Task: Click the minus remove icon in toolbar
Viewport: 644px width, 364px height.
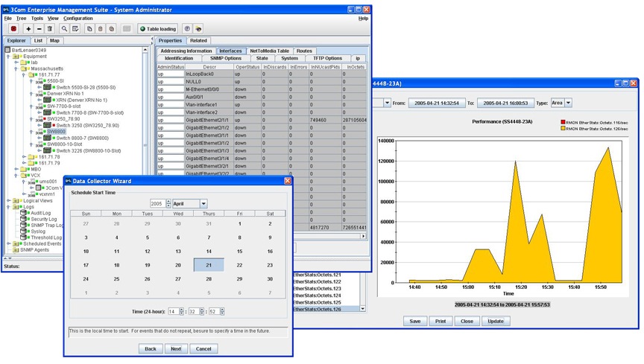Action: coord(39,29)
